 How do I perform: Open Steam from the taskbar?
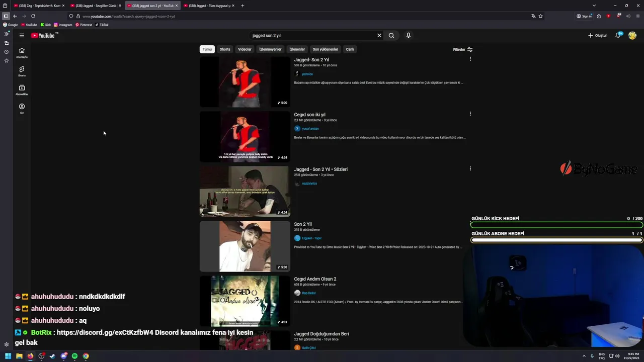tap(52, 356)
